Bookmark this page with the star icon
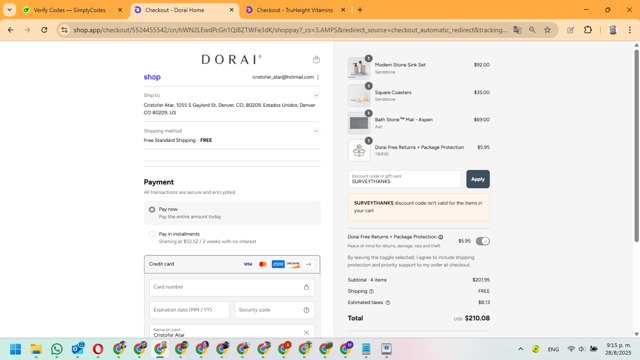The width and height of the screenshot is (640, 360). click(547, 30)
